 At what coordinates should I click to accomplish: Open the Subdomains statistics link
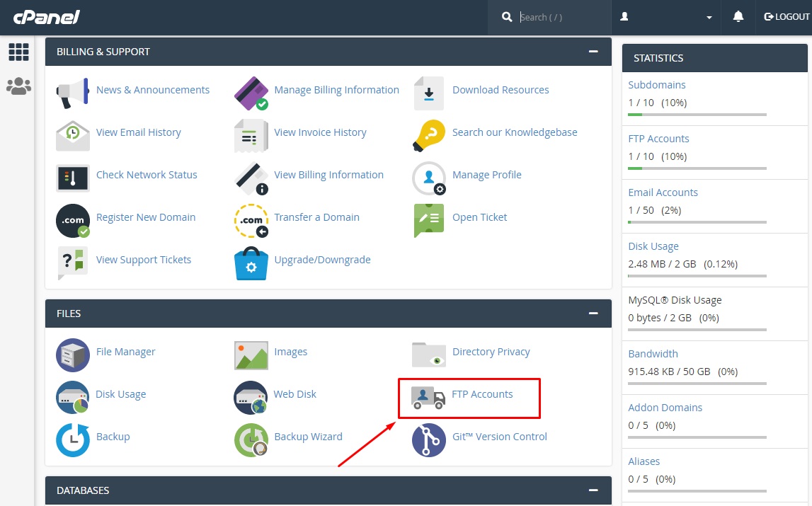(656, 84)
